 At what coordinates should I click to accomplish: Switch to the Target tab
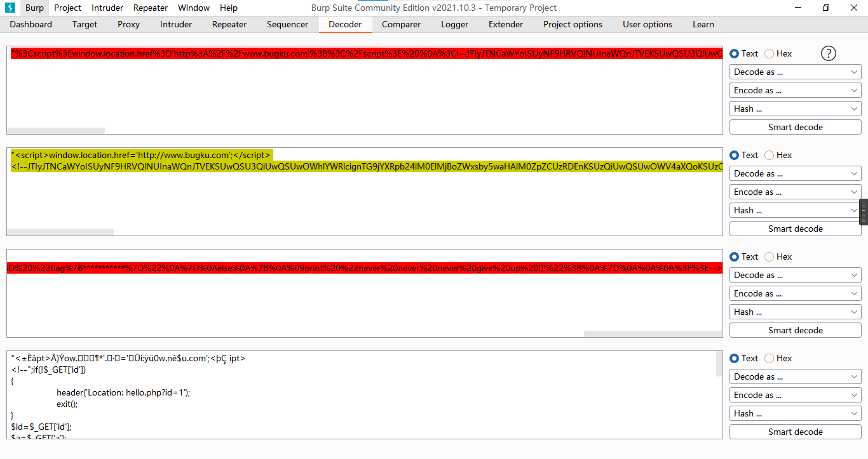pos(85,24)
